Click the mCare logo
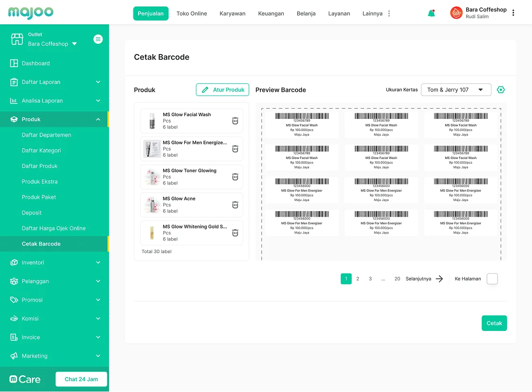 tap(25, 379)
